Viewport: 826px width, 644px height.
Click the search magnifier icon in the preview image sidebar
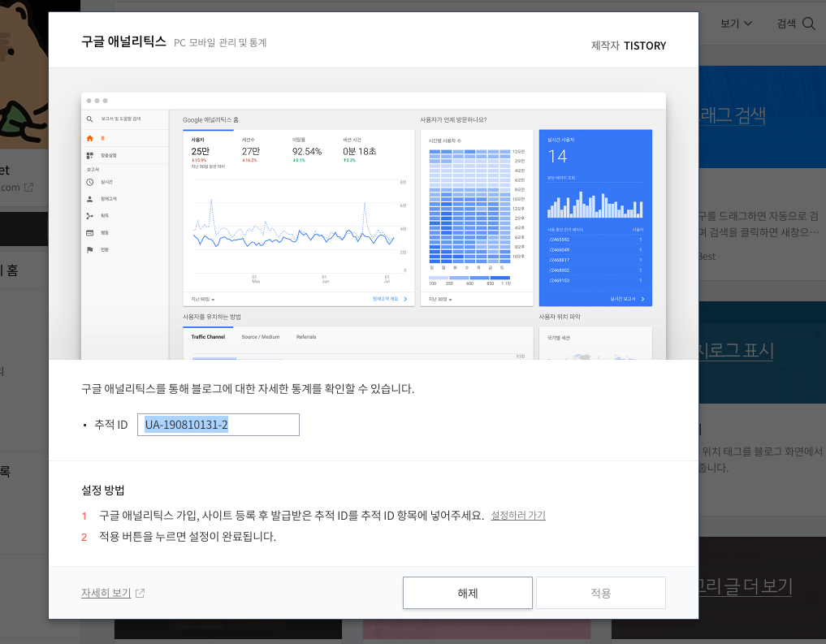89,119
